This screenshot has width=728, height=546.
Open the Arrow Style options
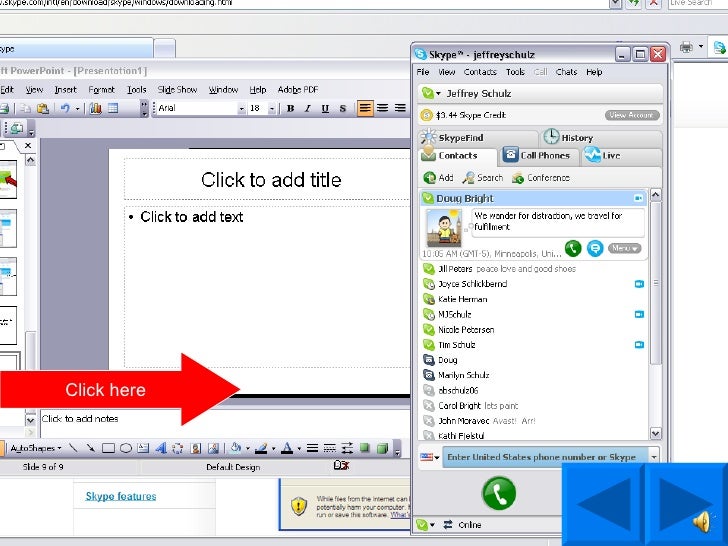coord(347,448)
